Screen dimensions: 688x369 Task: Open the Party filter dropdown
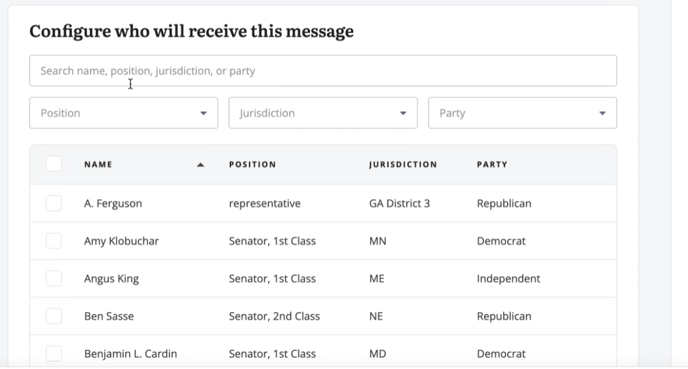point(523,113)
